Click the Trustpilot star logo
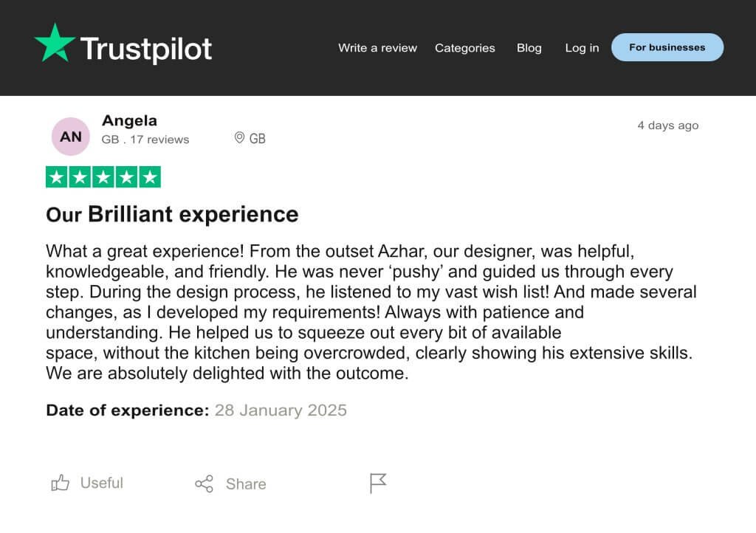Image resolution: width=756 pixels, height=533 pixels. [x=55, y=46]
